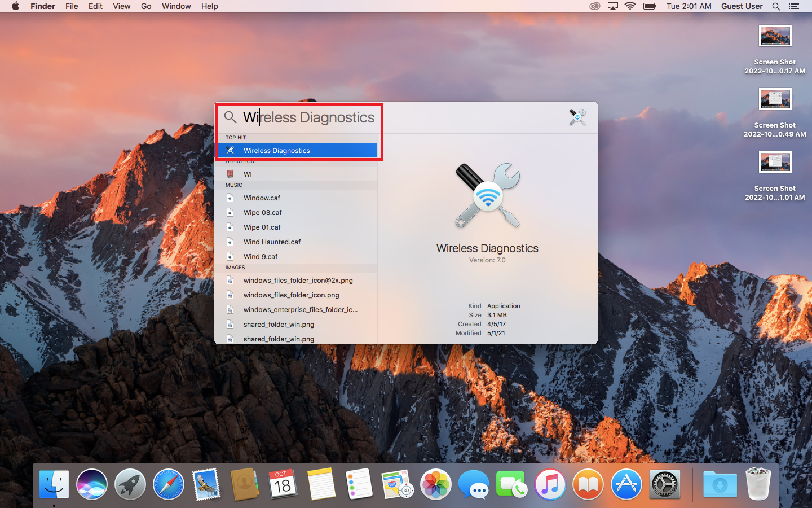812x508 pixels.
Task: Select windows_files_folder_icon.png result
Action: tap(296, 295)
